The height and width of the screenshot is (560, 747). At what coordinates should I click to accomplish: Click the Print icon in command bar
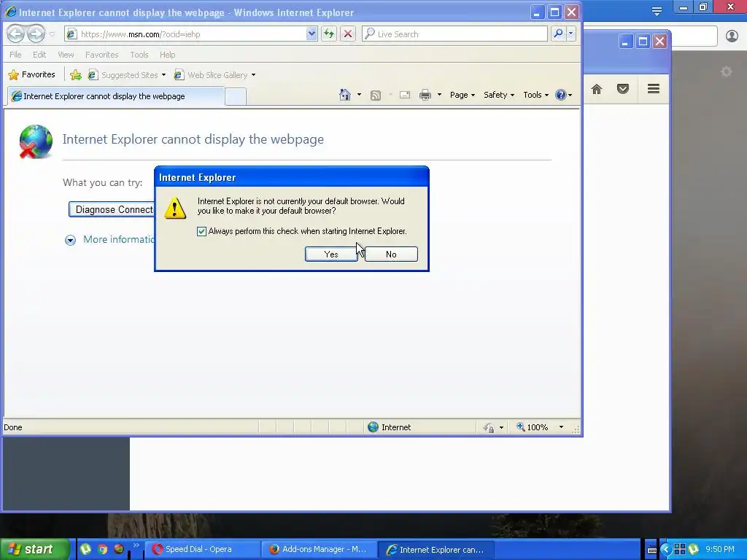425,96
